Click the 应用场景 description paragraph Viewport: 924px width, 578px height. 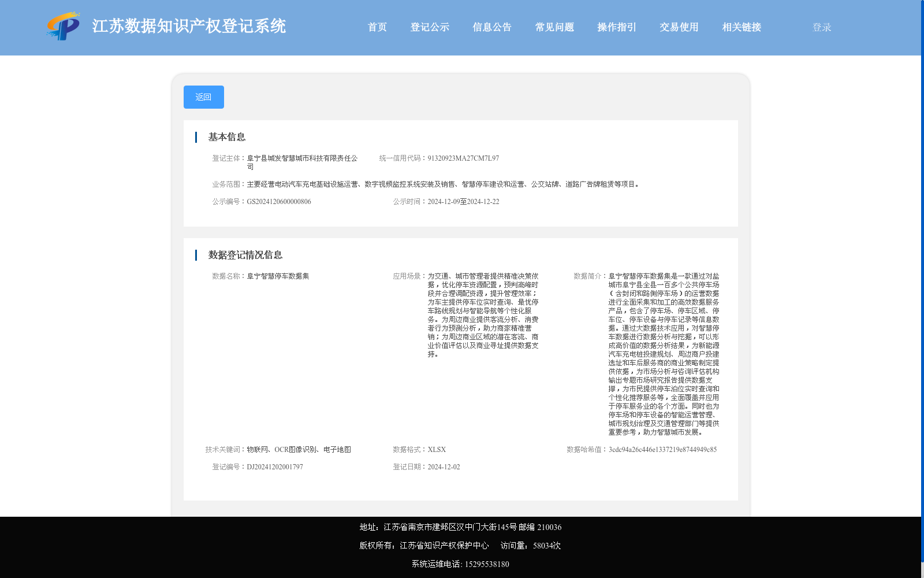click(483, 315)
